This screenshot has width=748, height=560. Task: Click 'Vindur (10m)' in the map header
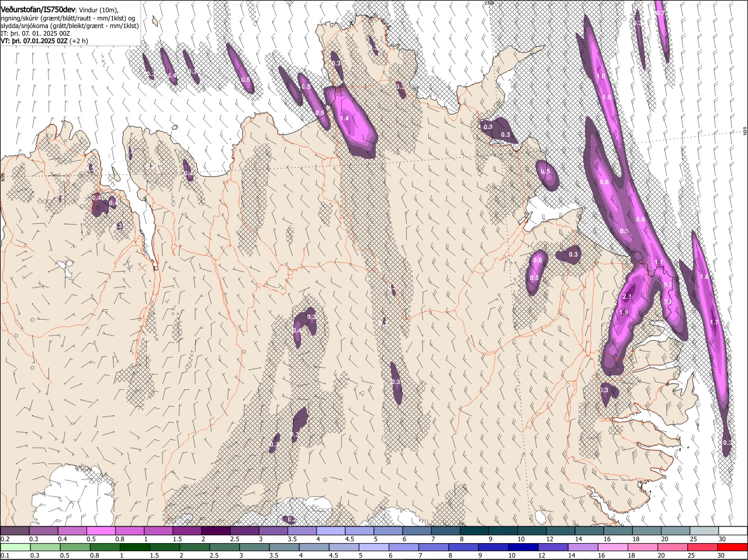(x=98, y=9)
